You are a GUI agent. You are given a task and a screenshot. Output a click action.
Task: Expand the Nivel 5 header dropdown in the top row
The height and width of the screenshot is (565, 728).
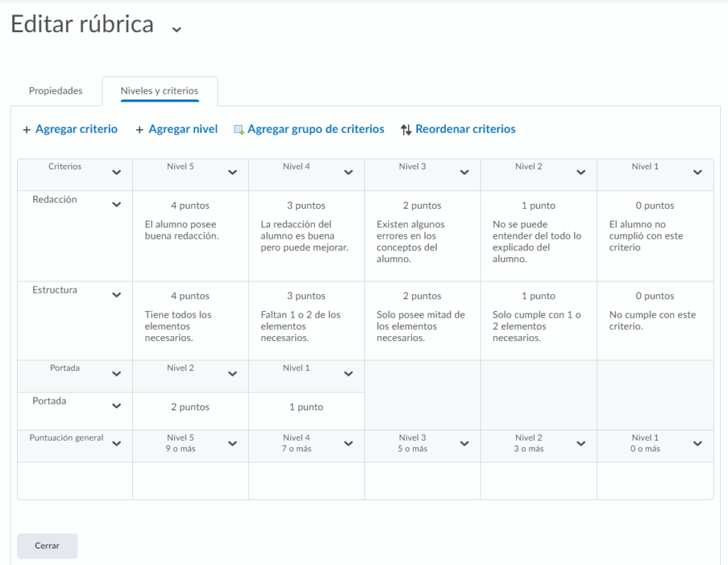click(x=232, y=172)
